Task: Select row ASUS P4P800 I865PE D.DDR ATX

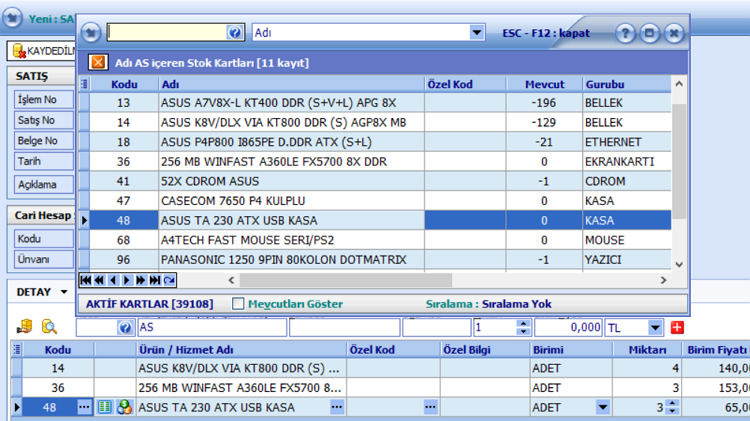Action: 380,142
